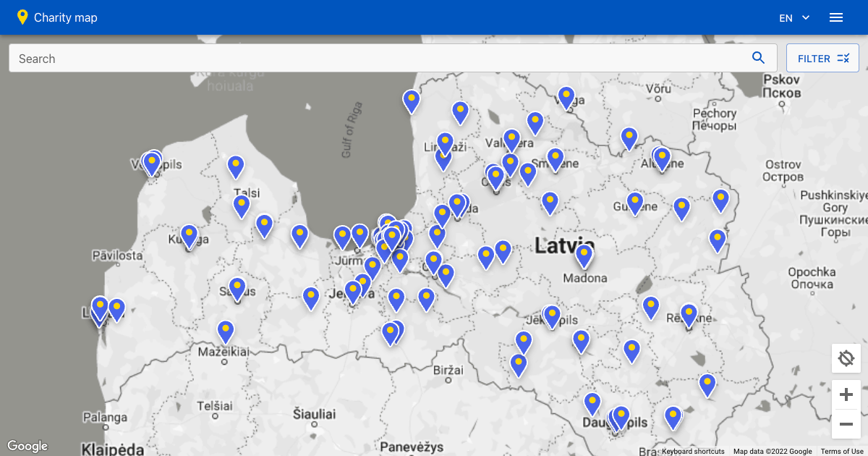Click the Google logo on the map

(28, 445)
